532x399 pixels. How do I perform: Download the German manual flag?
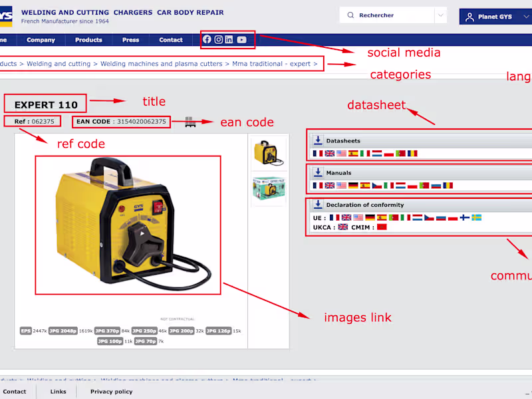[352, 185]
